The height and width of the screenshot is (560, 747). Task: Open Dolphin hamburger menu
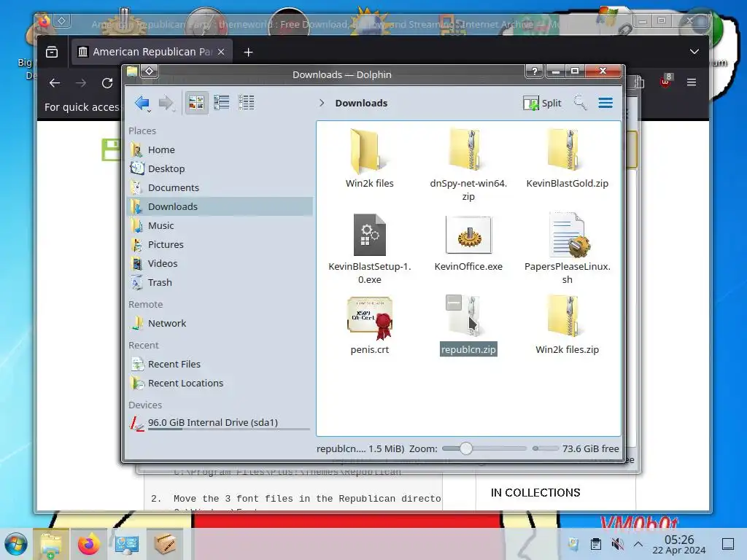605,103
